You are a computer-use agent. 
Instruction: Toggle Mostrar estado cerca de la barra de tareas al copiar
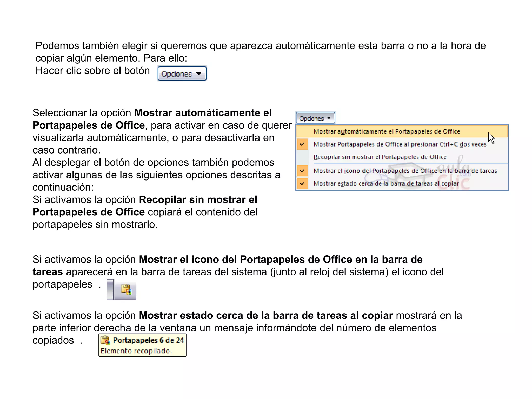tap(402, 184)
